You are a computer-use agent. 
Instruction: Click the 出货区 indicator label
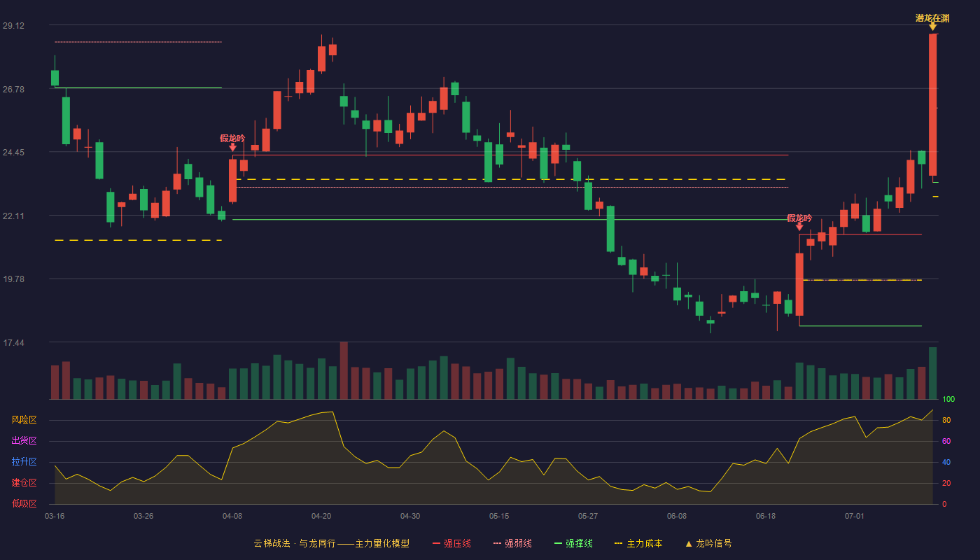(24, 441)
